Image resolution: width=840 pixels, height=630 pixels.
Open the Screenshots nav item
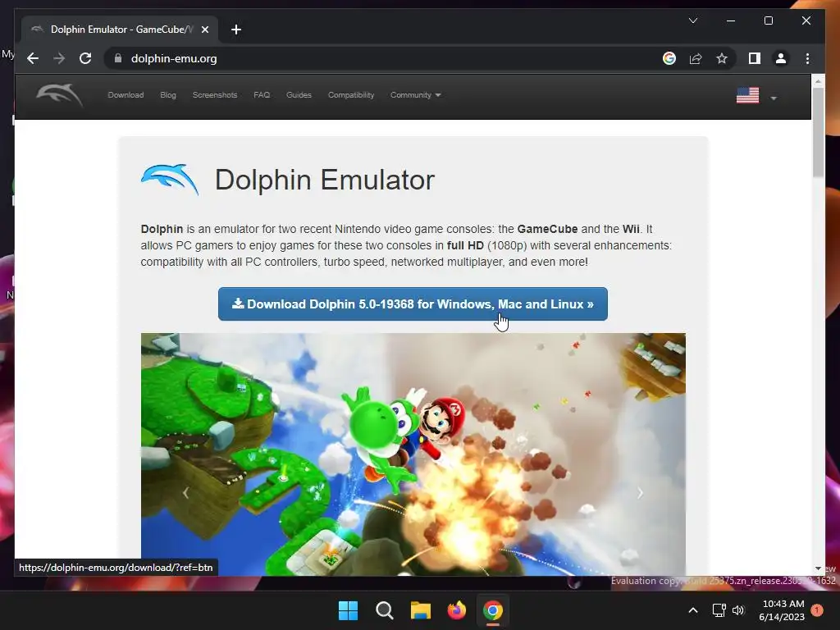pyautogui.click(x=215, y=95)
